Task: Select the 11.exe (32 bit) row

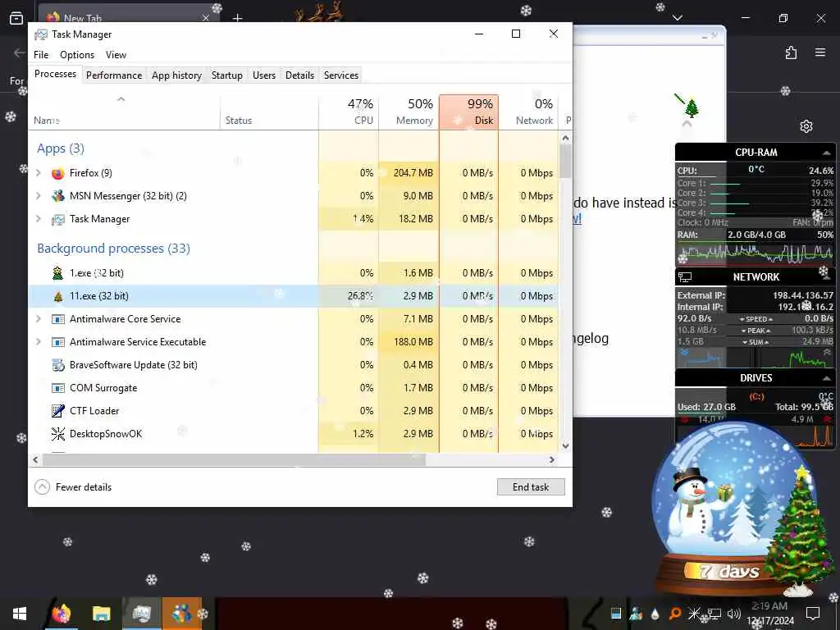Action: [293, 296]
